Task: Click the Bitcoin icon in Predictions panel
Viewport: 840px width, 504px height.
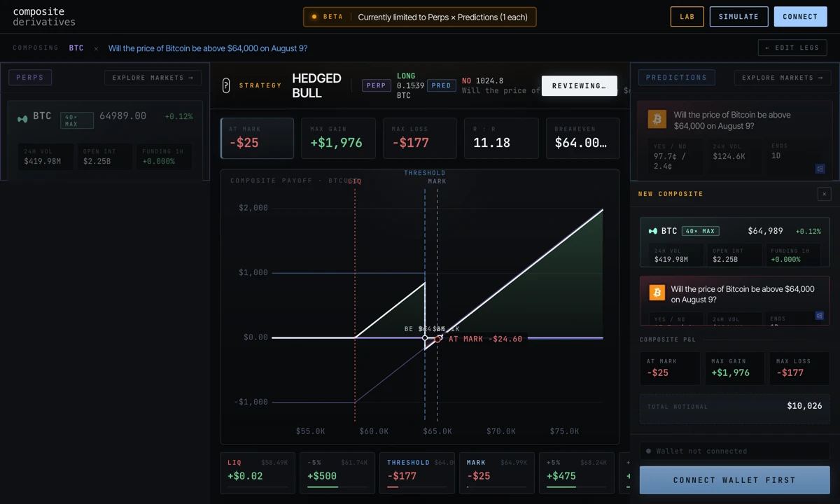Action: (657, 120)
